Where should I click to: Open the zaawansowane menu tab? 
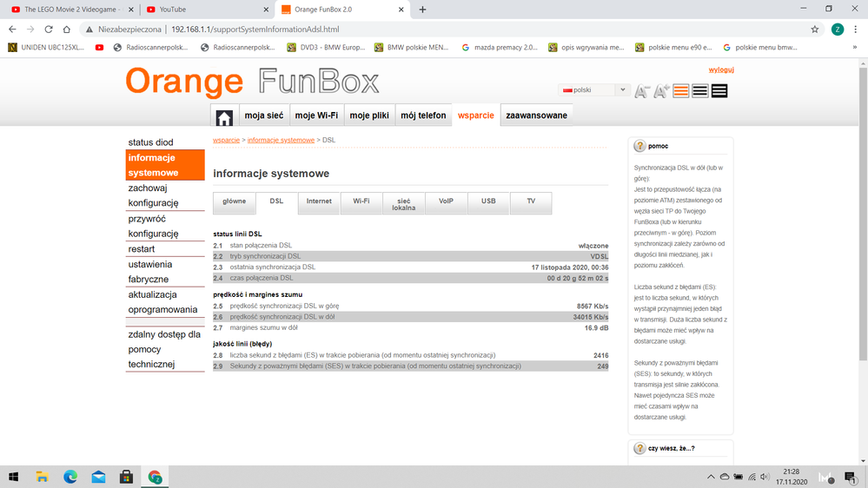(x=536, y=115)
